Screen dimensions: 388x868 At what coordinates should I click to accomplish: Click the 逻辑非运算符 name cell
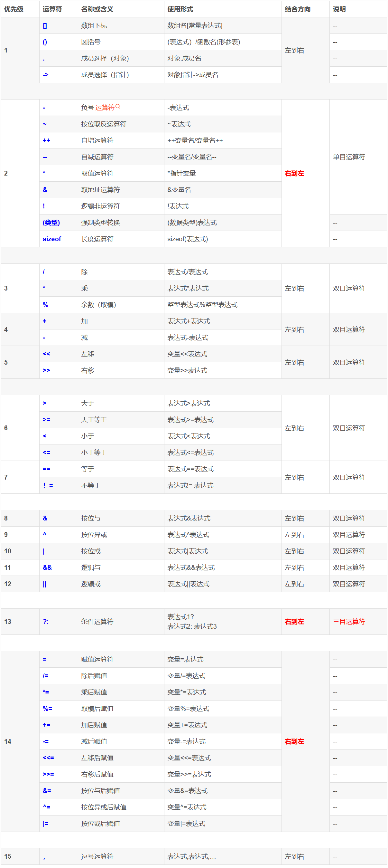[121, 206]
